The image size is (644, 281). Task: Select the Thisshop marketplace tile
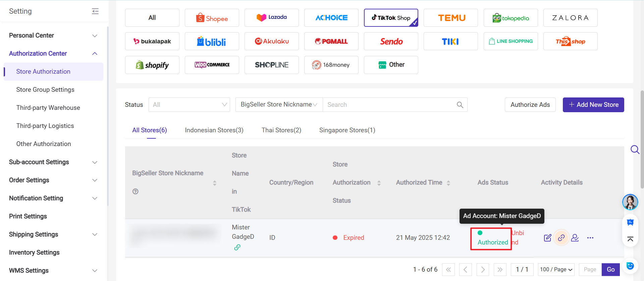point(571,41)
